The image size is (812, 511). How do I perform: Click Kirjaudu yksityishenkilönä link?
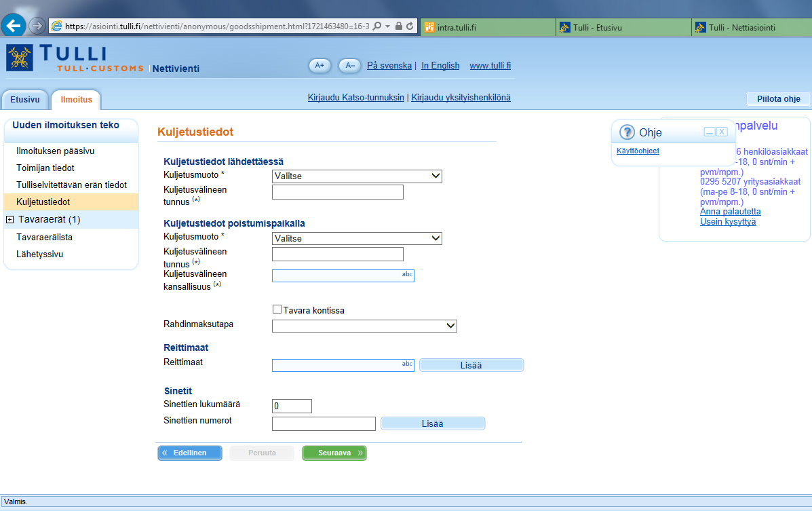coord(461,98)
